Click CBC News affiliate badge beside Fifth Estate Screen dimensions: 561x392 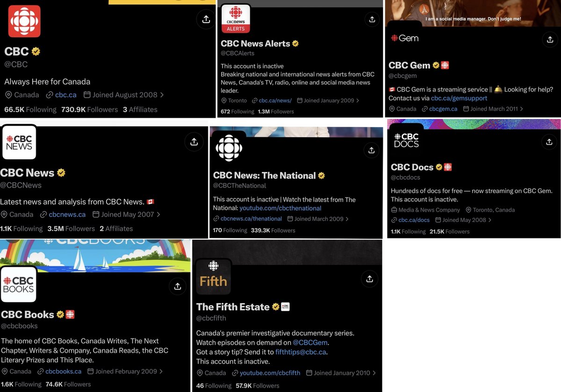[x=285, y=307]
